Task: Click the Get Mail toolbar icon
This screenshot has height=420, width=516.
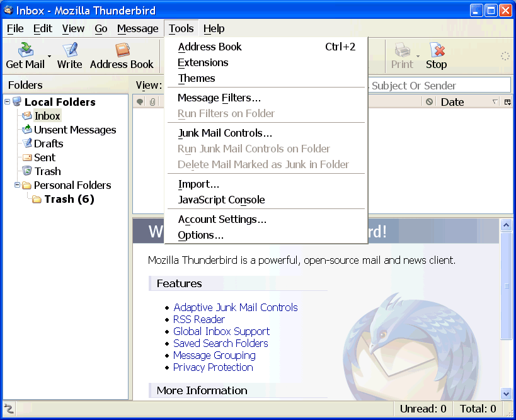Action: 25,50
